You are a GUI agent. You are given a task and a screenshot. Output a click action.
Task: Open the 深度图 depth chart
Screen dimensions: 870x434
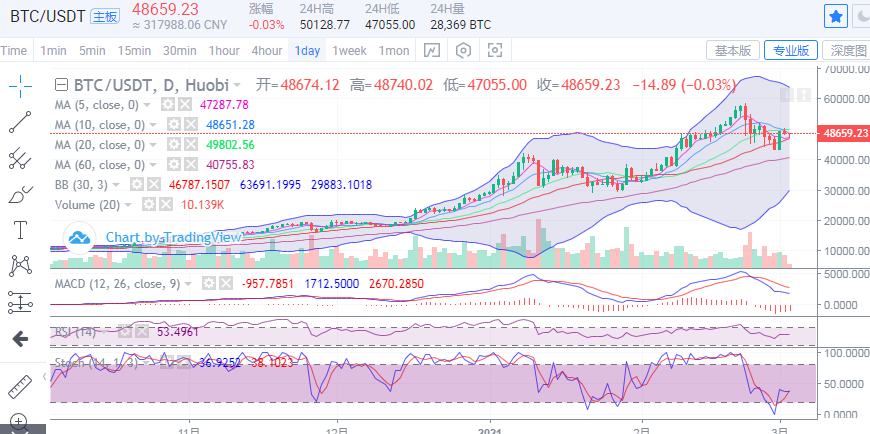point(847,51)
